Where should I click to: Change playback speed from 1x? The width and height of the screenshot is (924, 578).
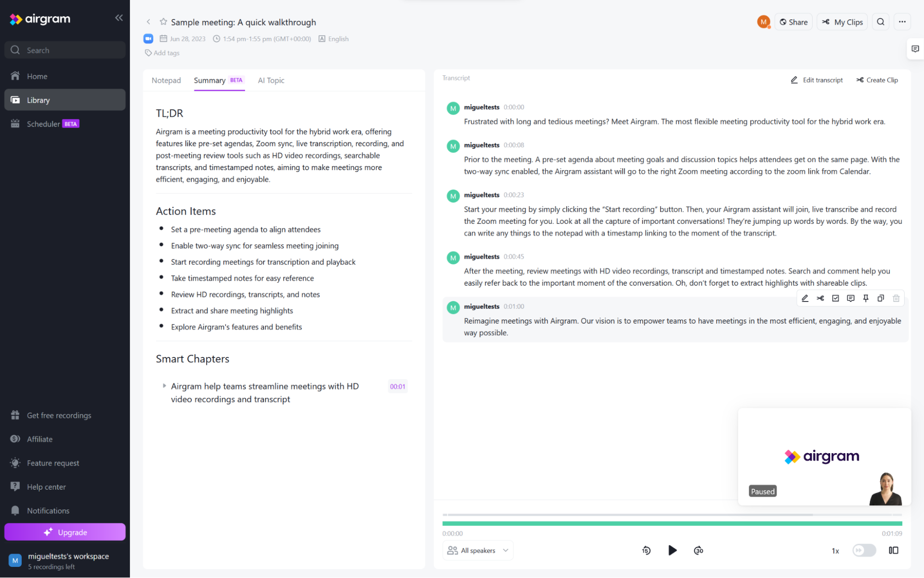pos(835,551)
